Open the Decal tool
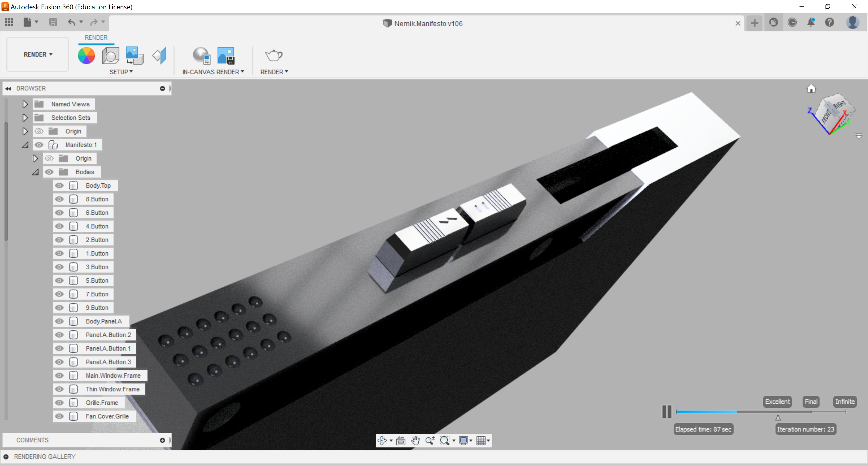The width and height of the screenshot is (868, 466). (x=135, y=56)
